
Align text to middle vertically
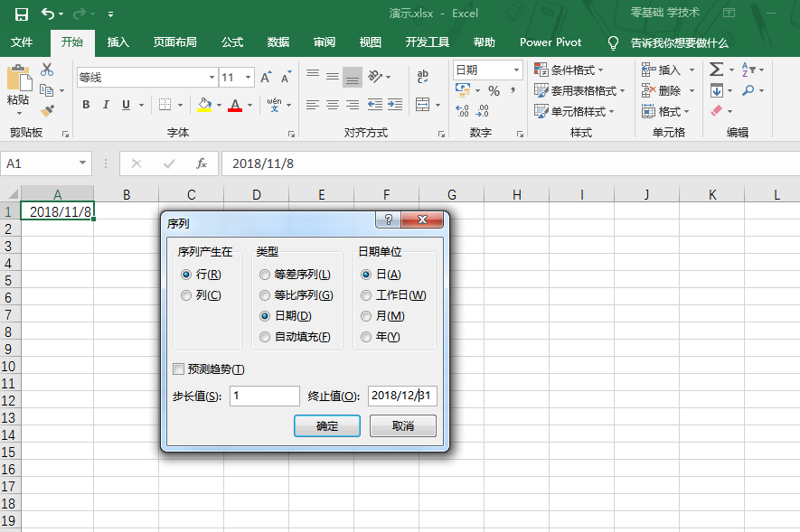pyautogui.click(x=333, y=77)
